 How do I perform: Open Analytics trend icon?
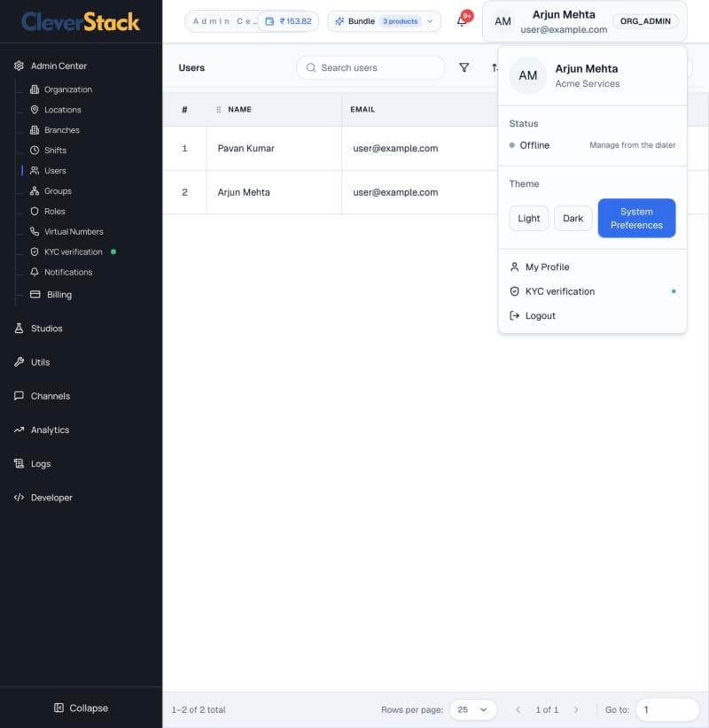19,430
